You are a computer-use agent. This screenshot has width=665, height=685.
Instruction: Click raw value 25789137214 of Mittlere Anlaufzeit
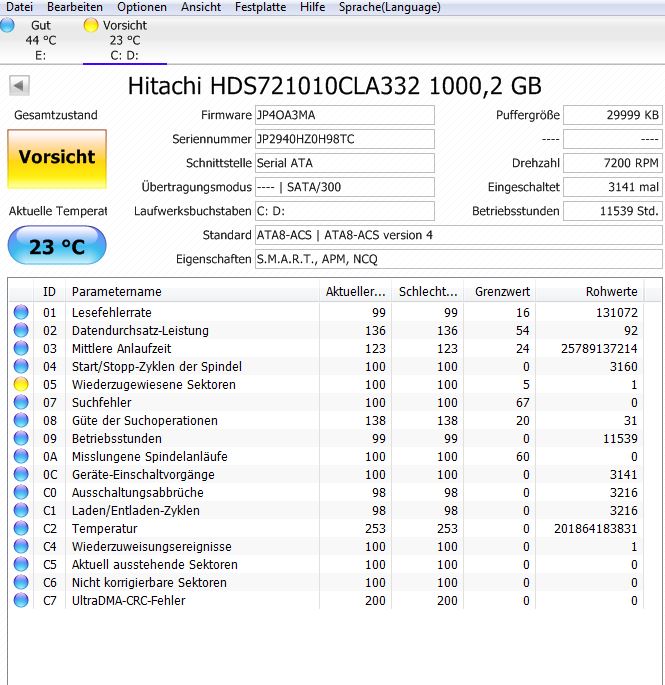coord(599,349)
